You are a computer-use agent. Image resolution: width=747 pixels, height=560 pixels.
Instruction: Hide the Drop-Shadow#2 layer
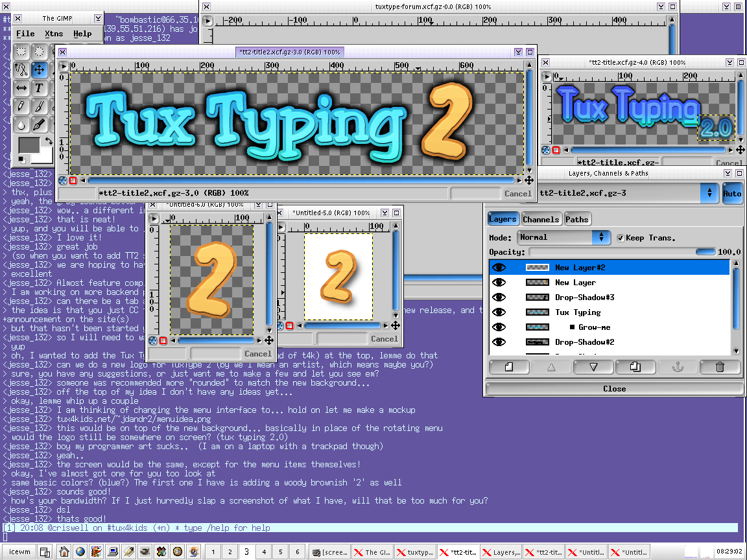click(499, 342)
